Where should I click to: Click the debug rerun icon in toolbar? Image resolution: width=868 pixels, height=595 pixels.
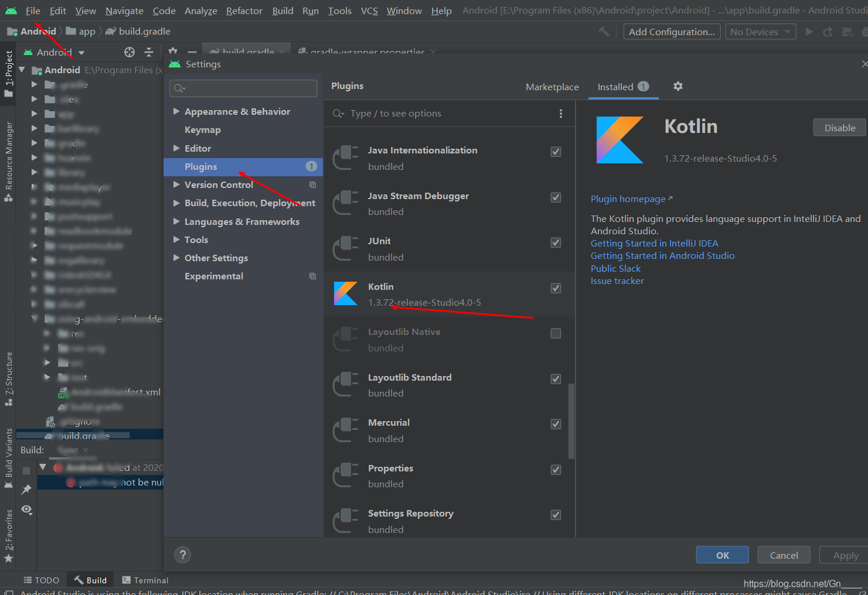pos(828,32)
